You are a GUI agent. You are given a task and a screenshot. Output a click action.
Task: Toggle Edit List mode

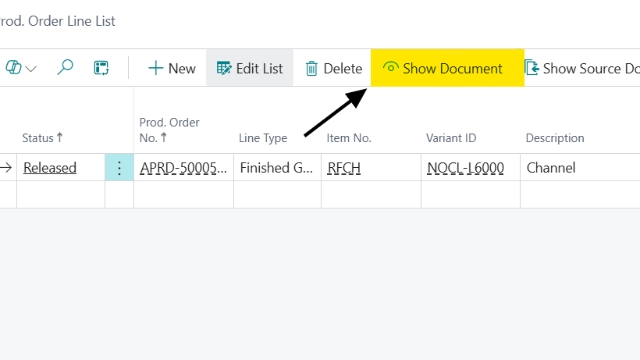pyautogui.click(x=250, y=68)
